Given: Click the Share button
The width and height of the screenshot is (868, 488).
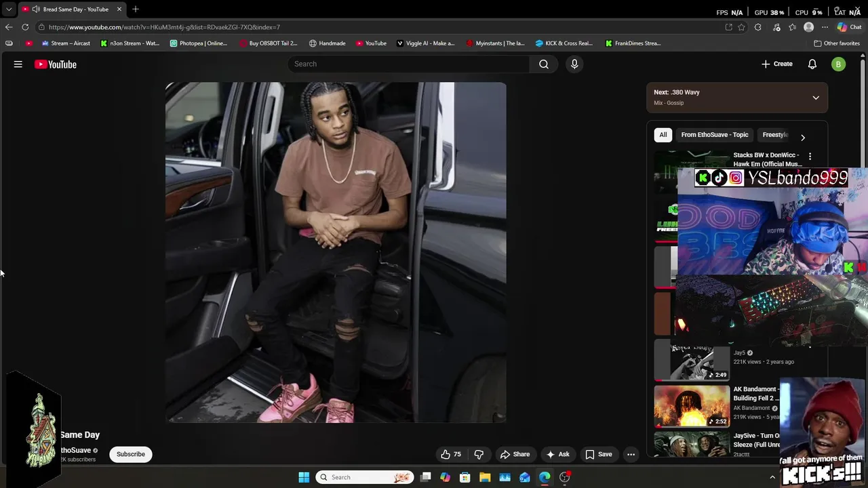Looking at the screenshot, I should (x=515, y=454).
